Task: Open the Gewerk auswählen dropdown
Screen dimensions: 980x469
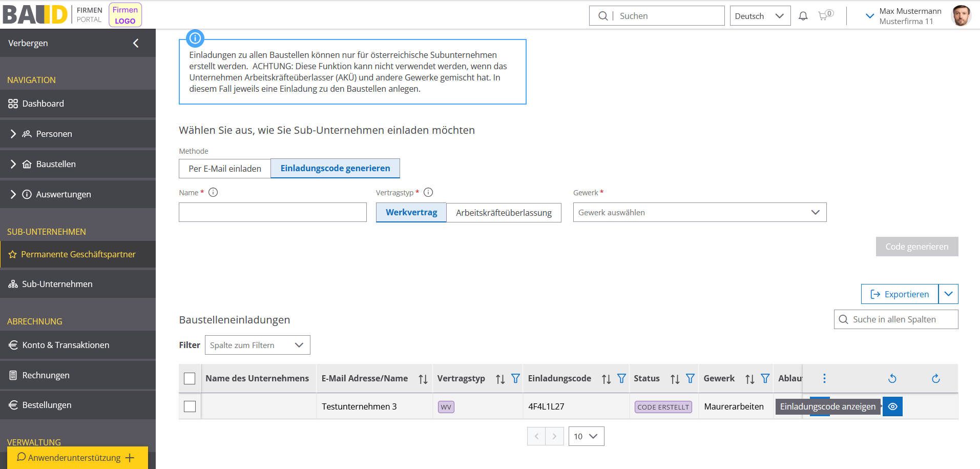Action: coord(699,213)
